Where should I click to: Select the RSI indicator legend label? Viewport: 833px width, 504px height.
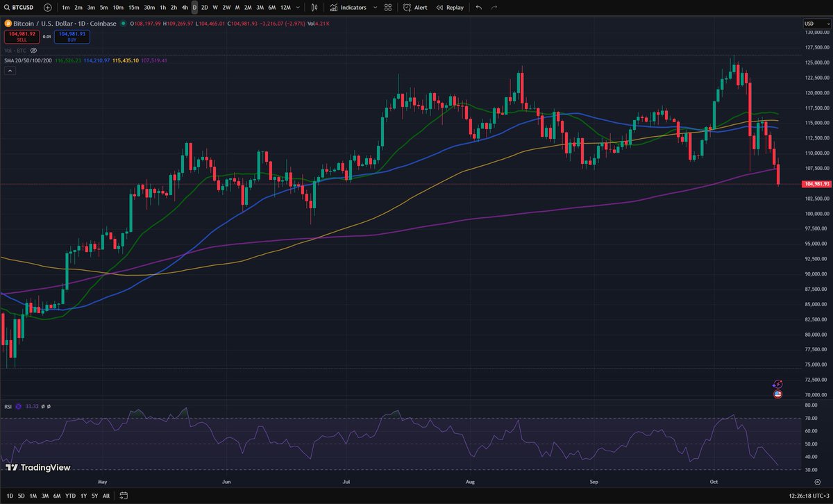click(9, 406)
